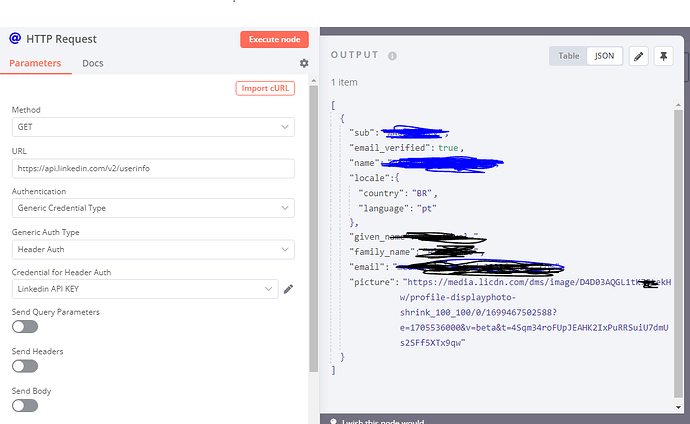Click the "picture" key in output
This screenshot has width=690, height=424.
(x=371, y=282)
